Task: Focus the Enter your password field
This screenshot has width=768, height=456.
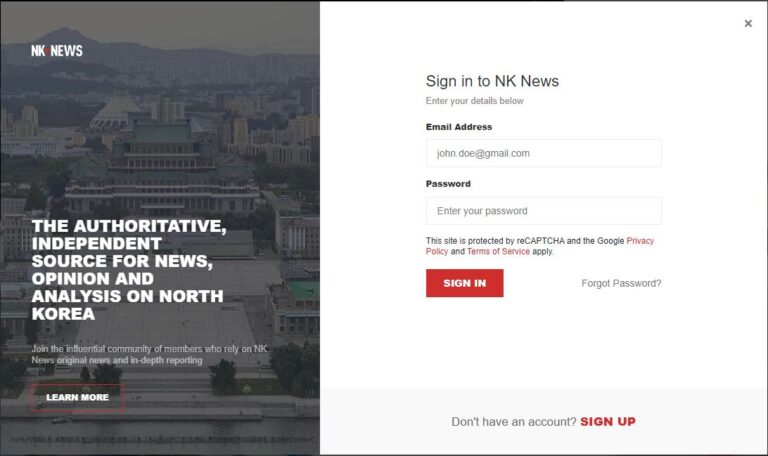Action: pos(544,211)
